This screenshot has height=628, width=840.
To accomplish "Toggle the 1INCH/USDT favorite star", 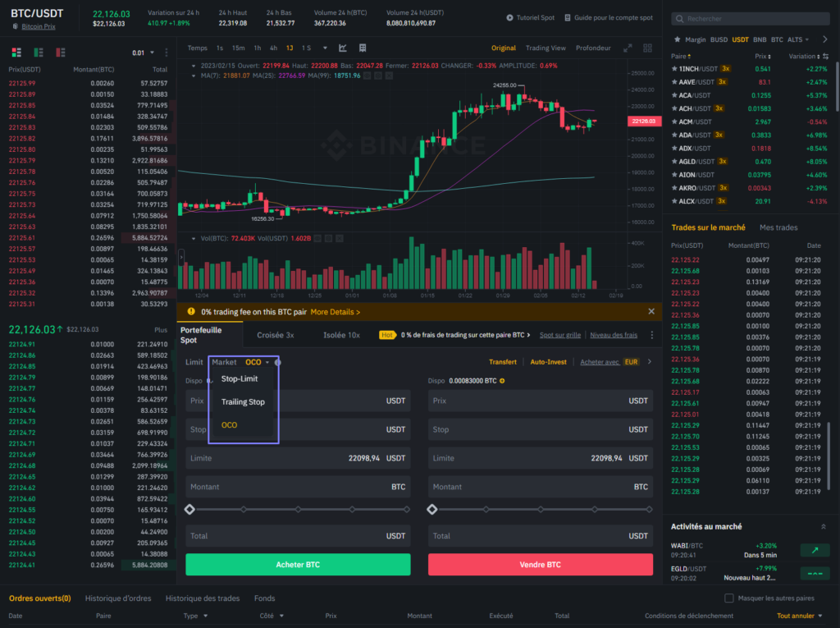I will (676, 69).
